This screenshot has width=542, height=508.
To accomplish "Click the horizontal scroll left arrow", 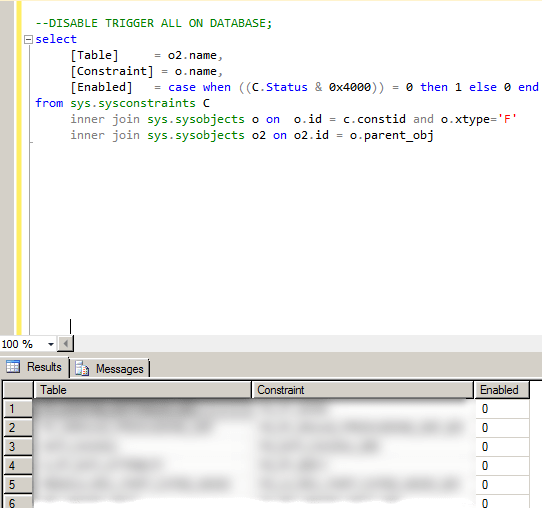I will 65,344.
